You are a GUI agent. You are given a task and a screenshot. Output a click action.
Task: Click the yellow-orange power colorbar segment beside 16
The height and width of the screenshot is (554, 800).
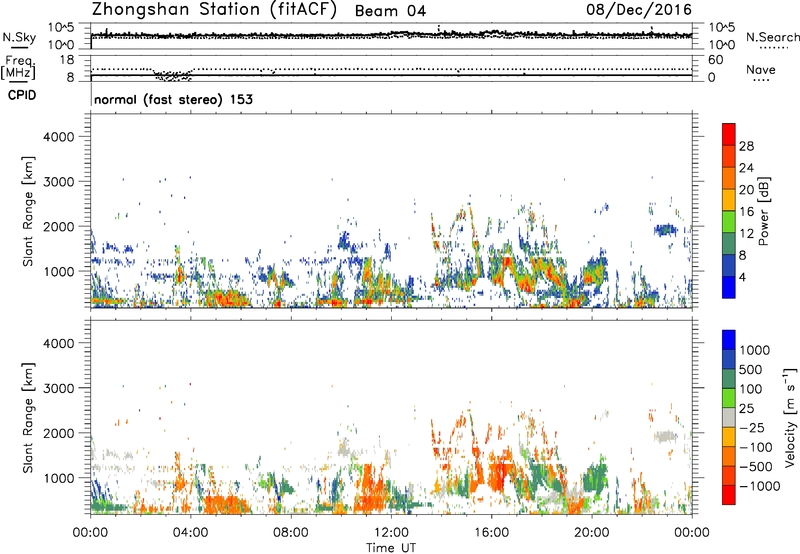tap(729, 199)
